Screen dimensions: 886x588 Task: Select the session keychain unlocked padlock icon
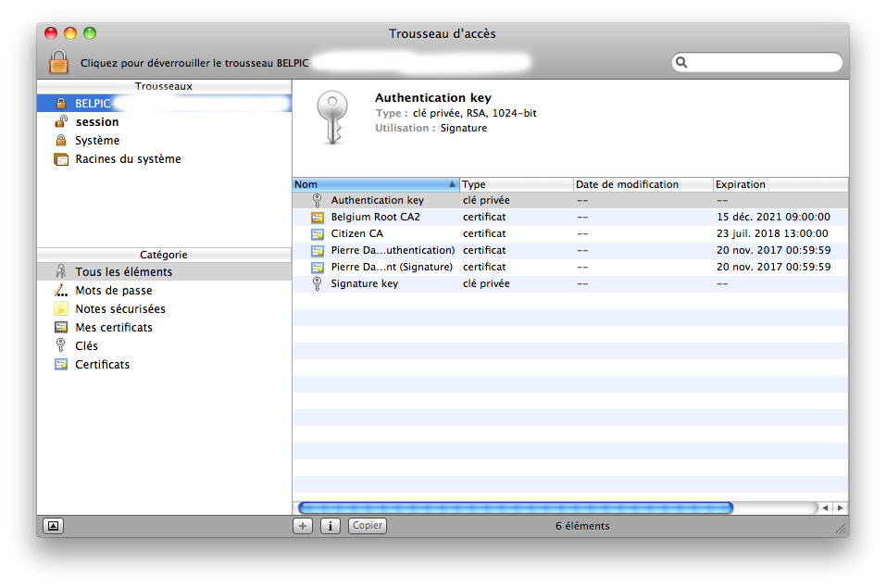tap(61, 121)
